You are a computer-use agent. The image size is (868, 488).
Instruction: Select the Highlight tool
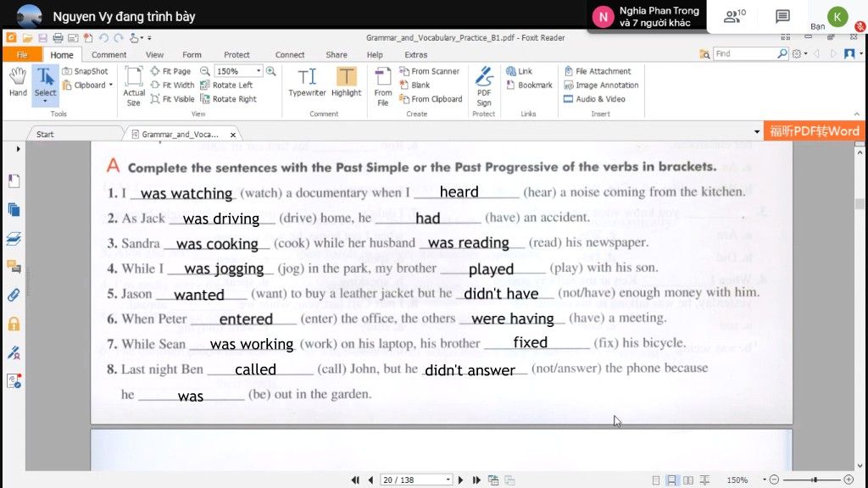click(346, 82)
